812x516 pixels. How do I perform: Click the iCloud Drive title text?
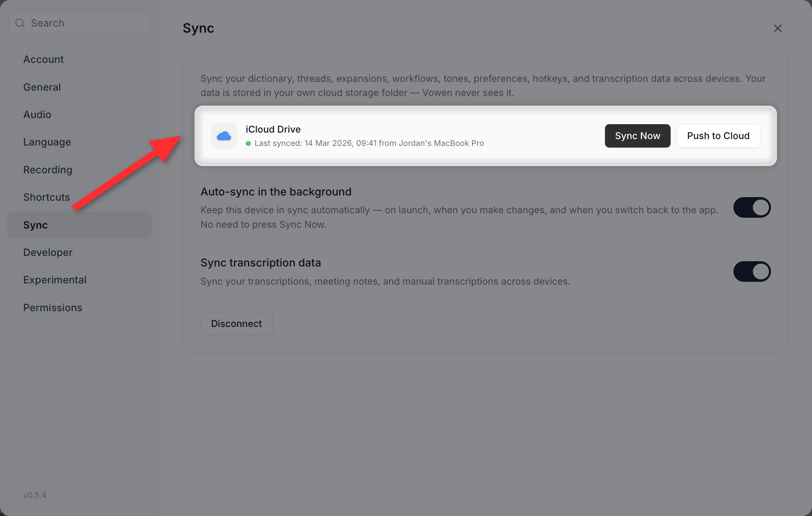point(273,129)
